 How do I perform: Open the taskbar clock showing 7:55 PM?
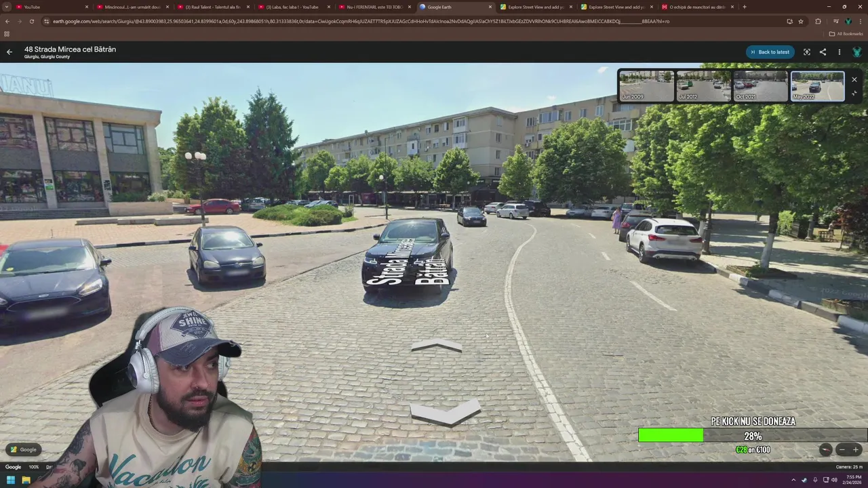coord(852,480)
